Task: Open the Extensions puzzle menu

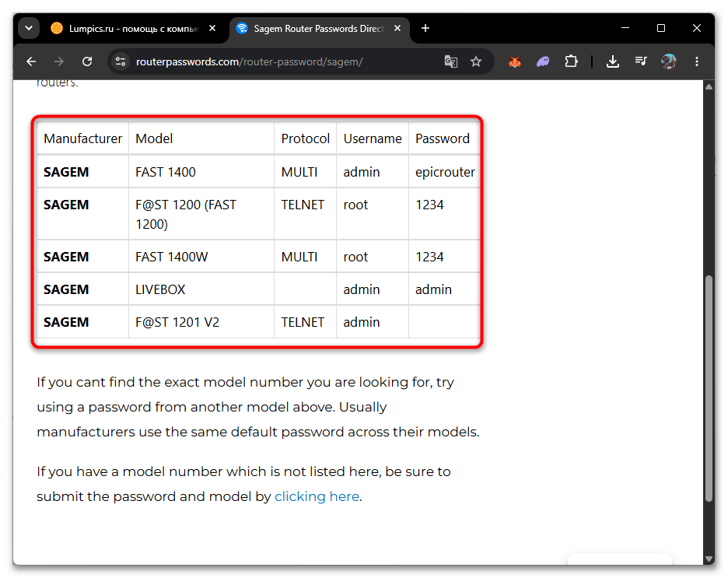Action: [x=571, y=61]
